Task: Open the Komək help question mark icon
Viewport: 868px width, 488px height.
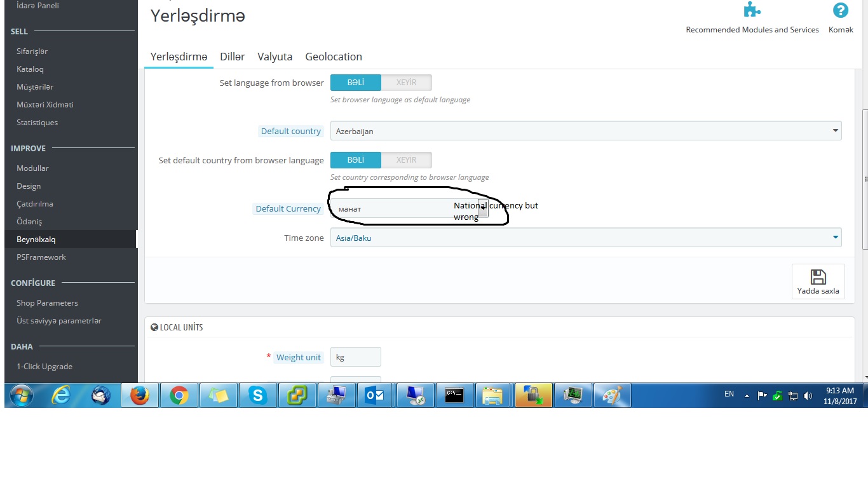Action: 841,10
